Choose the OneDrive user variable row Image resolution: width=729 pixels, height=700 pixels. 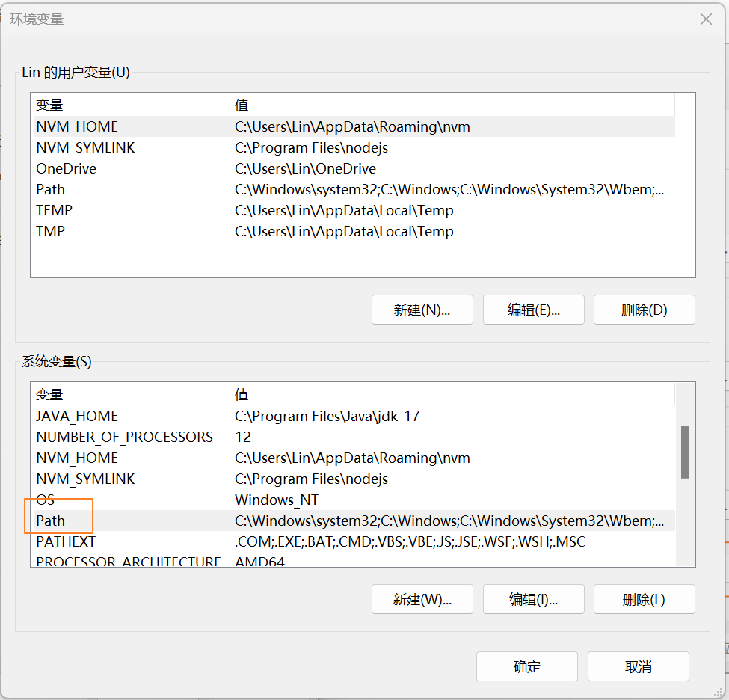[66, 169]
